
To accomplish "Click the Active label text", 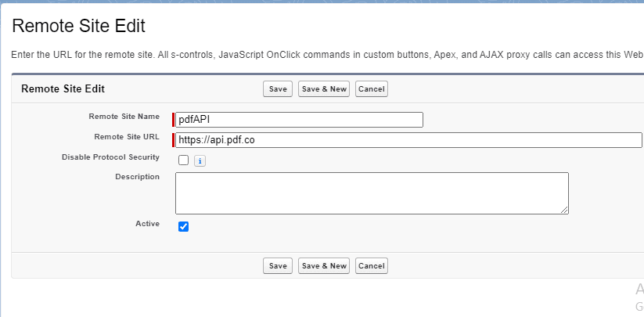I will [x=147, y=224].
